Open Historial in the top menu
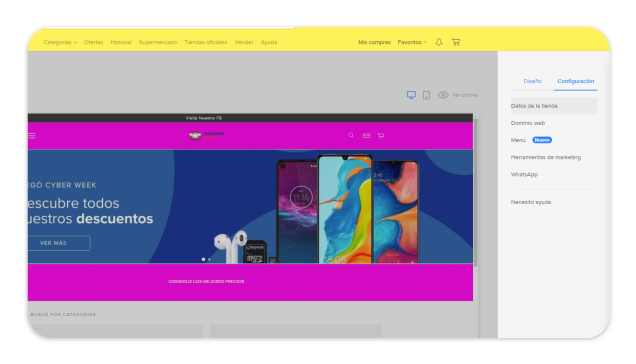Viewport: 636px width, 364px height. 121,42
